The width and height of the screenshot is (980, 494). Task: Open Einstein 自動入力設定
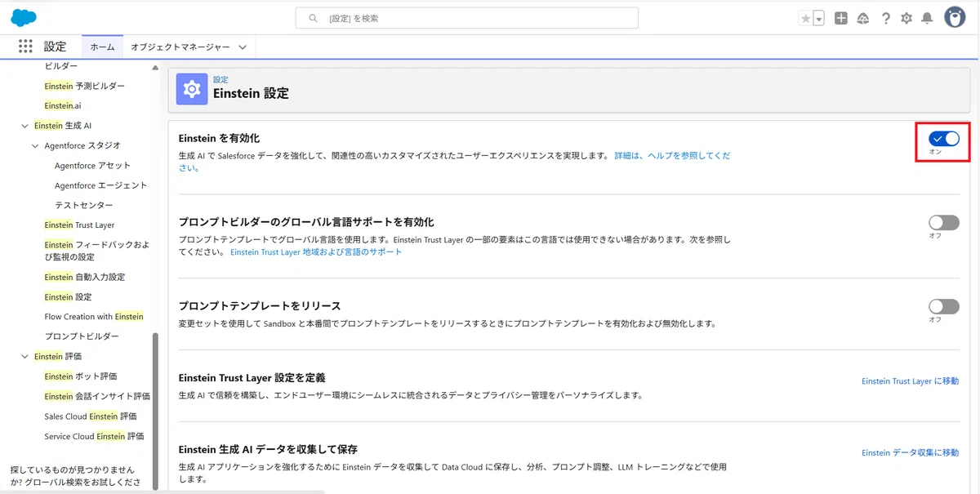pyautogui.click(x=85, y=277)
